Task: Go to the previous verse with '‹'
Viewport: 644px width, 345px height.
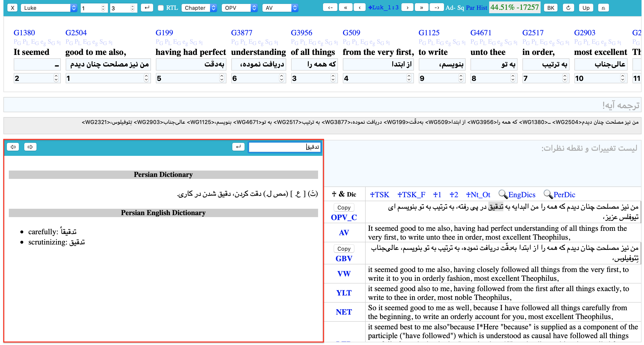Action: pos(359,8)
